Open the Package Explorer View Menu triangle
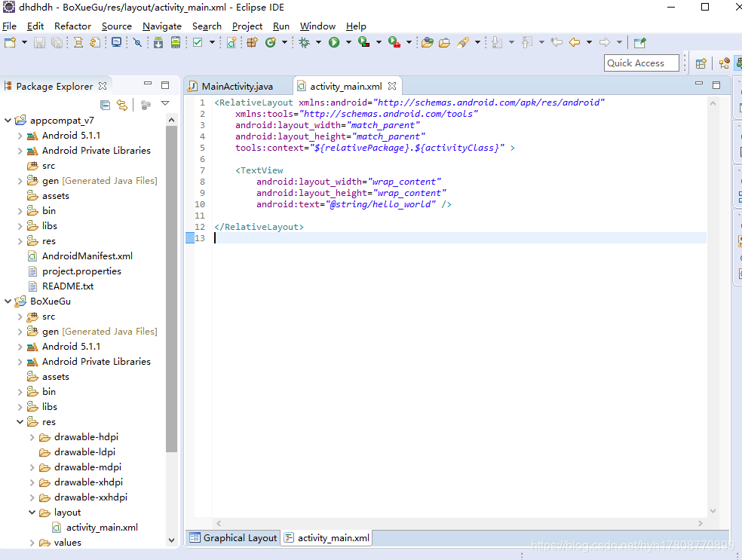Image resolution: width=742 pixels, height=560 pixels. 165,103
